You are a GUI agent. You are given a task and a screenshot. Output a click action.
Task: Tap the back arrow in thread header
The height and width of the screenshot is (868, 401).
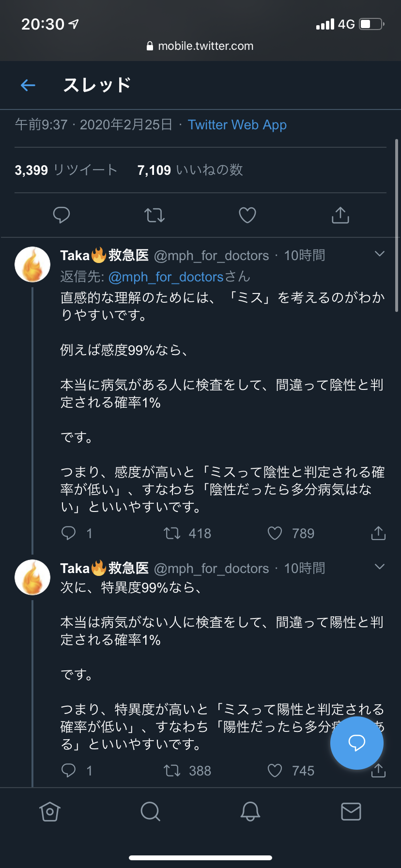click(x=28, y=86)
